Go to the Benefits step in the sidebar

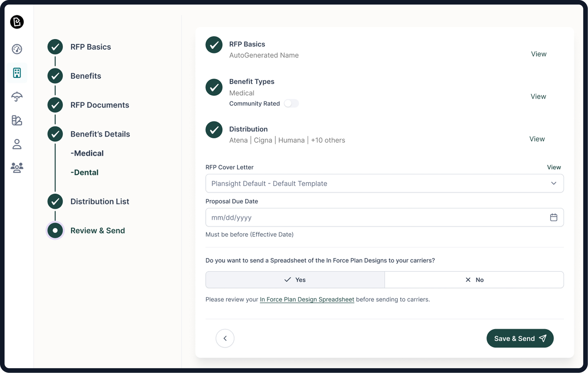pos(85,76)
